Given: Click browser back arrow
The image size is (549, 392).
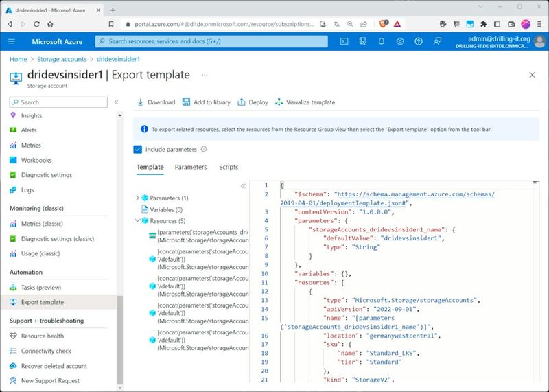Looking at the screenshot, I should pyautogui.click(x=10, y=24).
